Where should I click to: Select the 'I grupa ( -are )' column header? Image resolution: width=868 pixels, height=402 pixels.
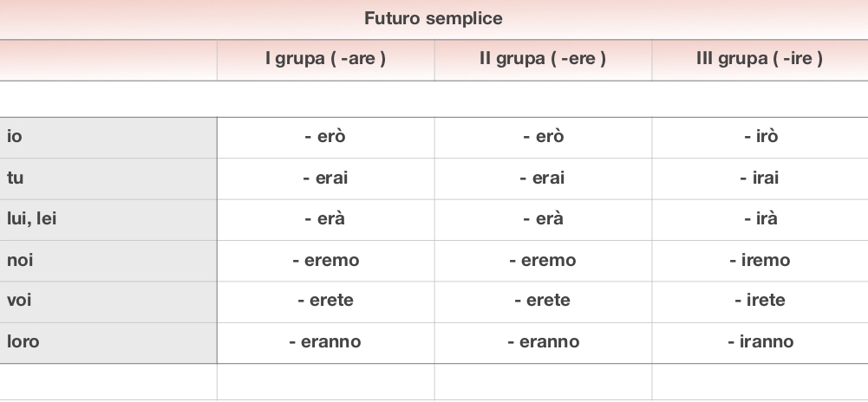(x=325, y=60)
